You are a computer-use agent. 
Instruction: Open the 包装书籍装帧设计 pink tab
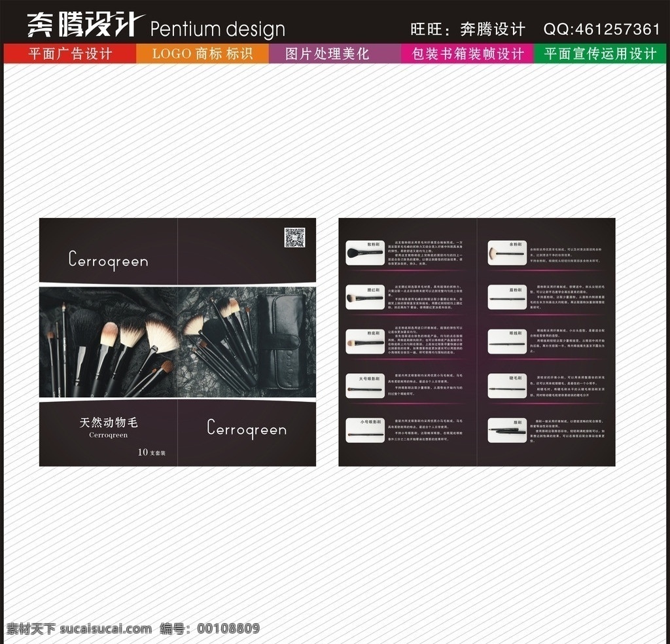[x=467, y=54]
